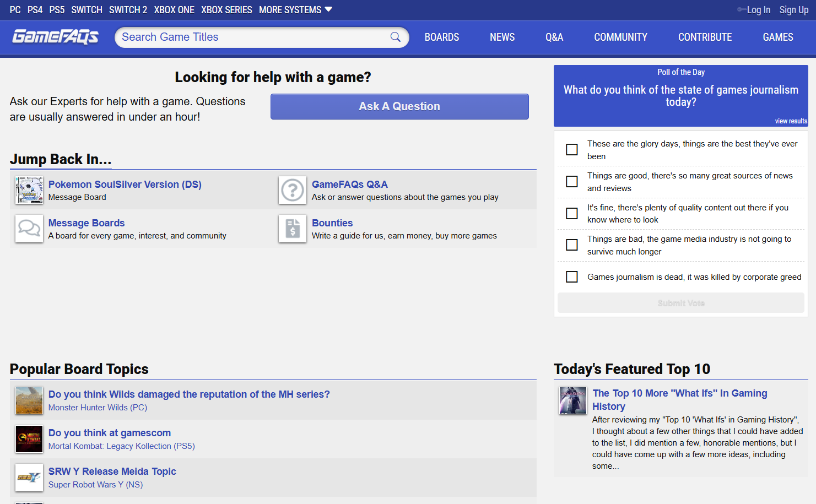Open the Mortal Kombat Legacy Kollection thumbnail
816x504 pixels.
(x=29, y=439)
